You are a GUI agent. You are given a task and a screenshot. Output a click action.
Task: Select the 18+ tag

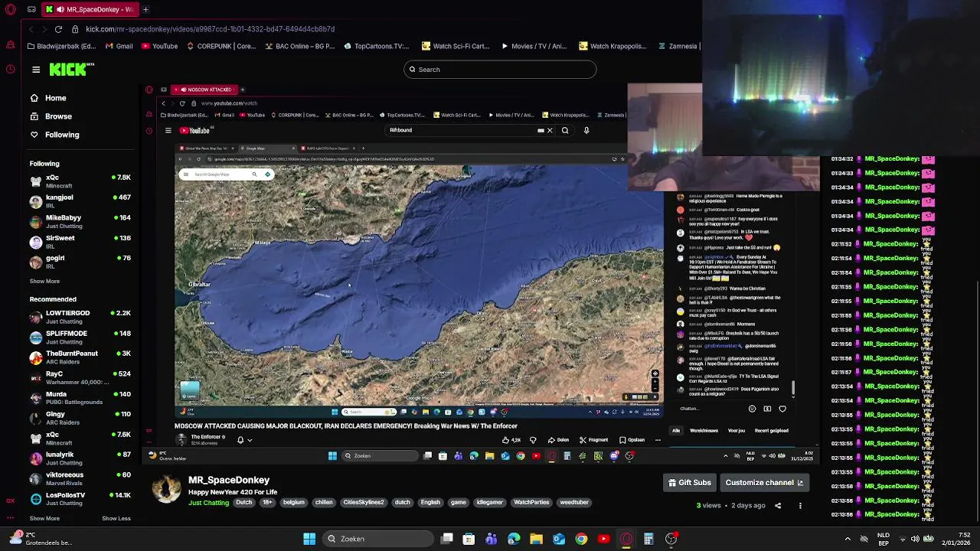[x=267, y=503]
